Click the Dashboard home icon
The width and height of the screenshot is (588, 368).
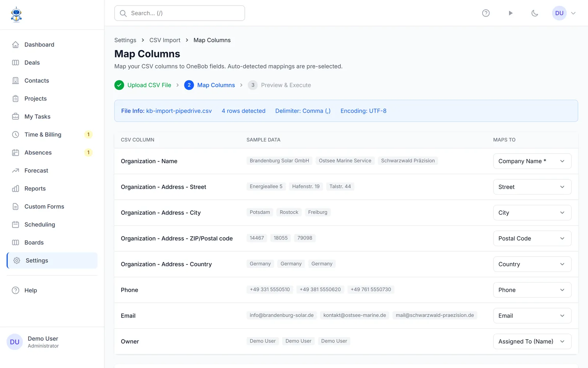(15, 45)
